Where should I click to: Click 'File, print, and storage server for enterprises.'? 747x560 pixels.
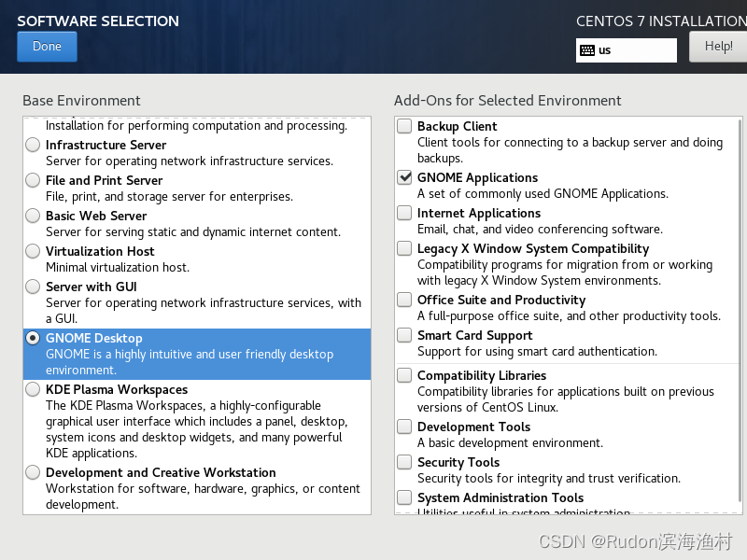(169, 196)
